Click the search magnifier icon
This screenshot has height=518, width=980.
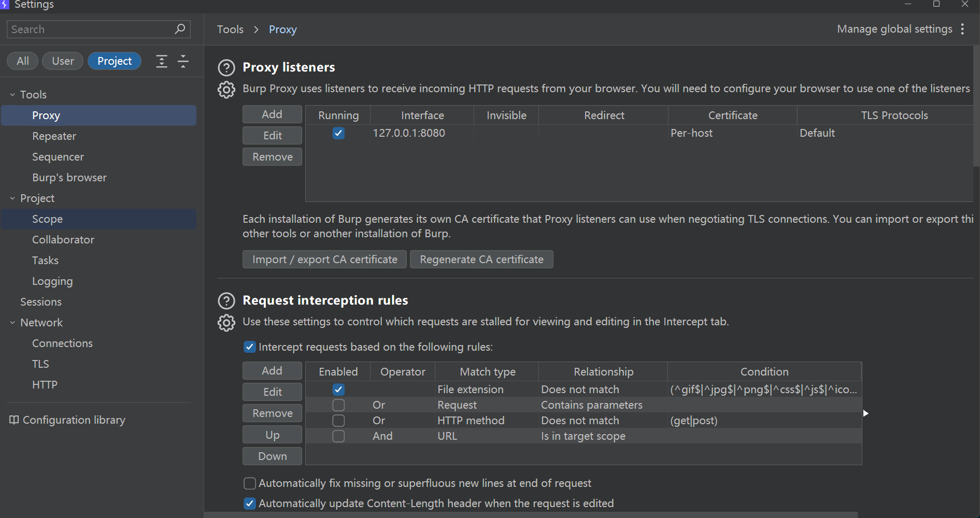click(180, 29)
